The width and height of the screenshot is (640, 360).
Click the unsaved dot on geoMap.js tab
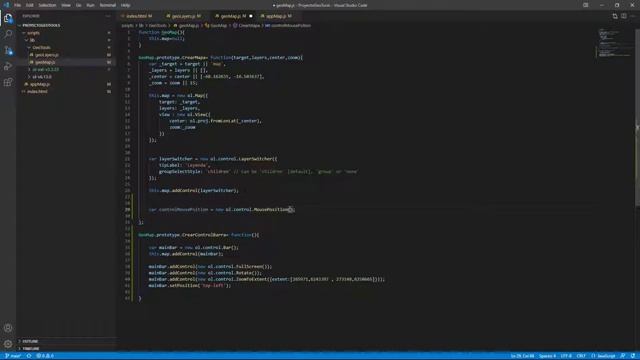251,16
